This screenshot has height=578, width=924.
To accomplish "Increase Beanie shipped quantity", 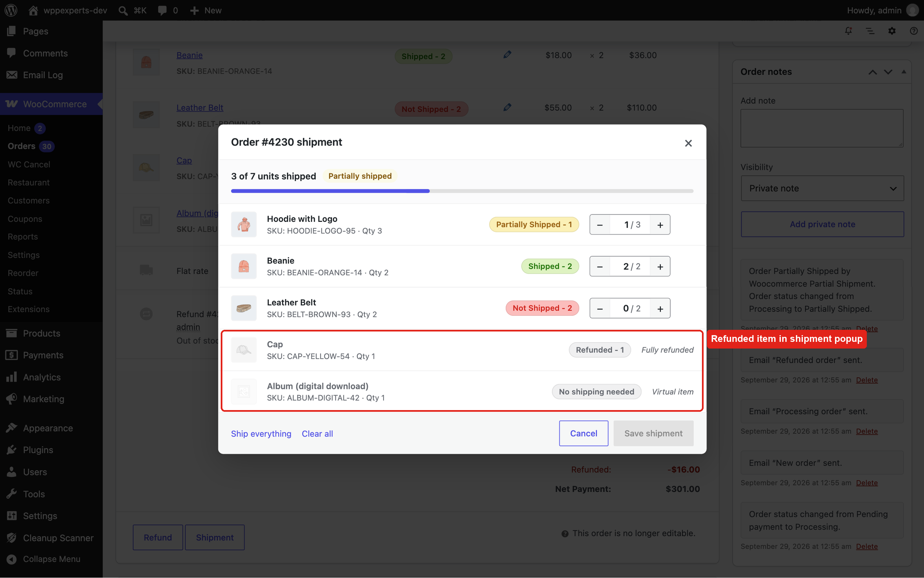I will 660,267.
